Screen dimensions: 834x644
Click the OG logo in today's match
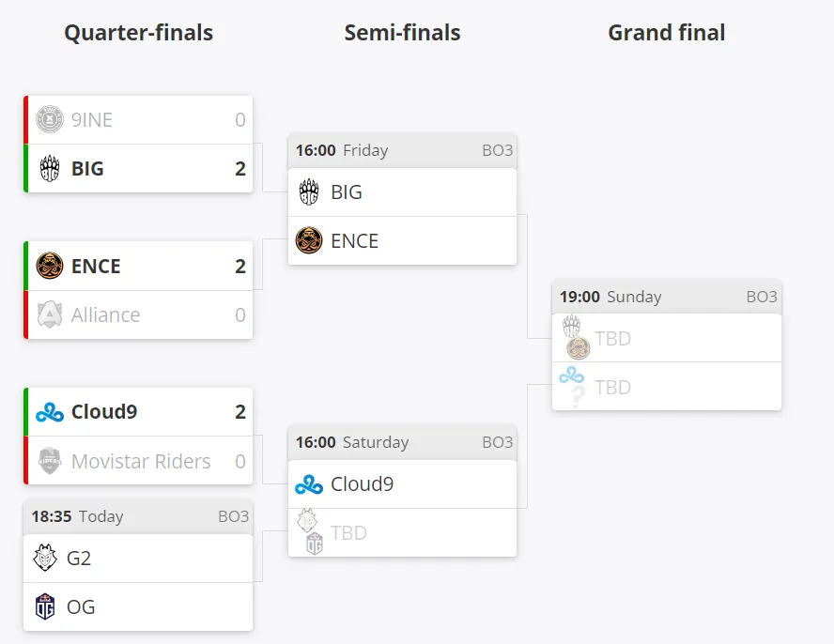(45, 606)
